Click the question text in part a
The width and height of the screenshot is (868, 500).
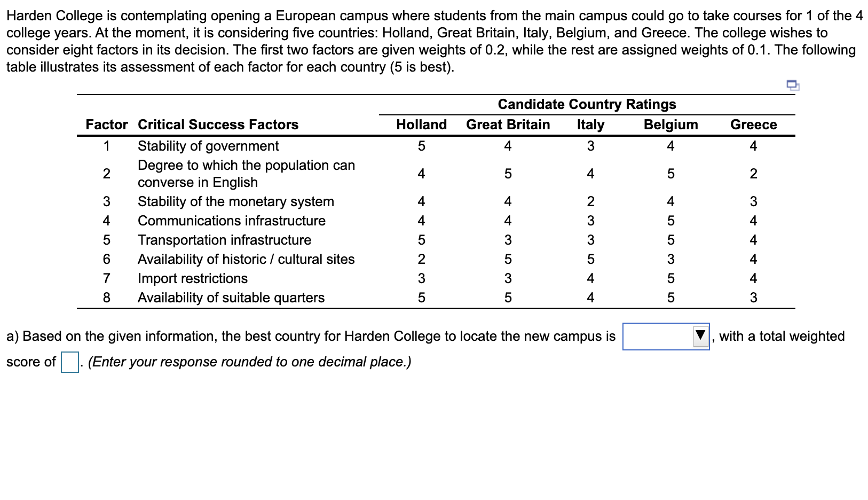(310, 336)
